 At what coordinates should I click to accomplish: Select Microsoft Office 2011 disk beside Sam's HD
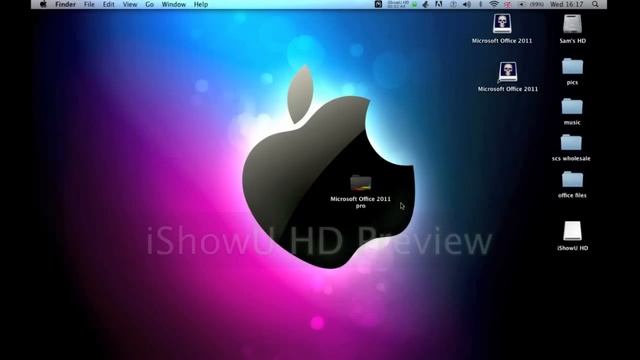pyautogui.click(x=502, y=24)
